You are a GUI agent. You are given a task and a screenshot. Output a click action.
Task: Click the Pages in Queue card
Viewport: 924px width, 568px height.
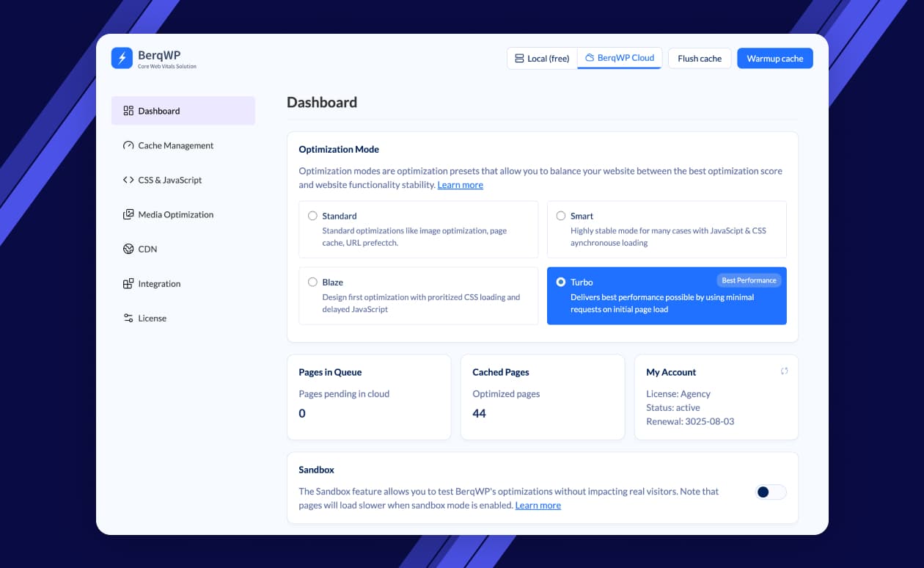click(369, 397)
